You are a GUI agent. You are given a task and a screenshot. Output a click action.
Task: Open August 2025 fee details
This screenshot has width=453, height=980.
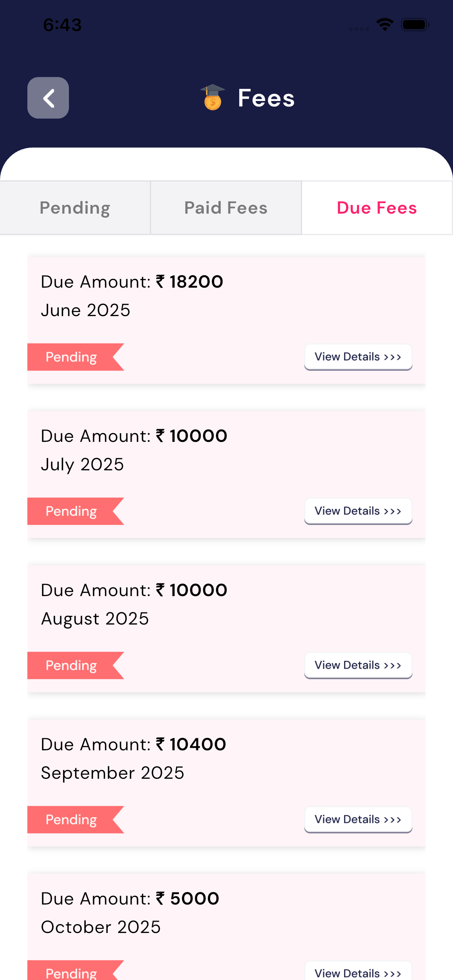358,665
